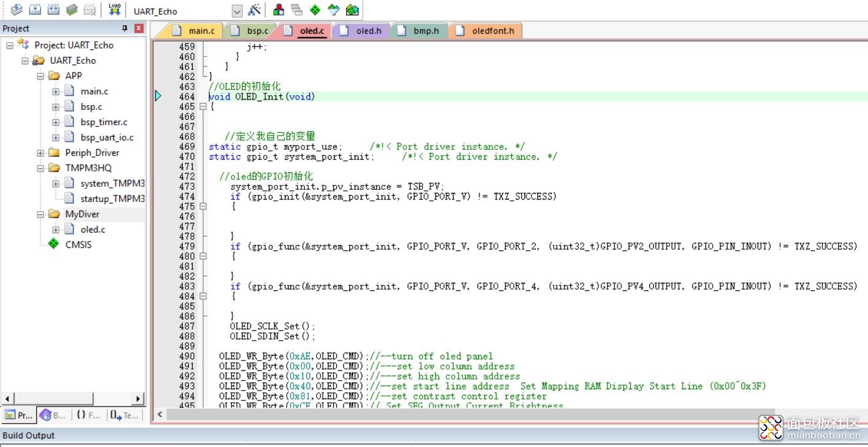Click the LOAD download-to-flash icon
This screenshot has height=447, width=868.
tap(114, 10)
